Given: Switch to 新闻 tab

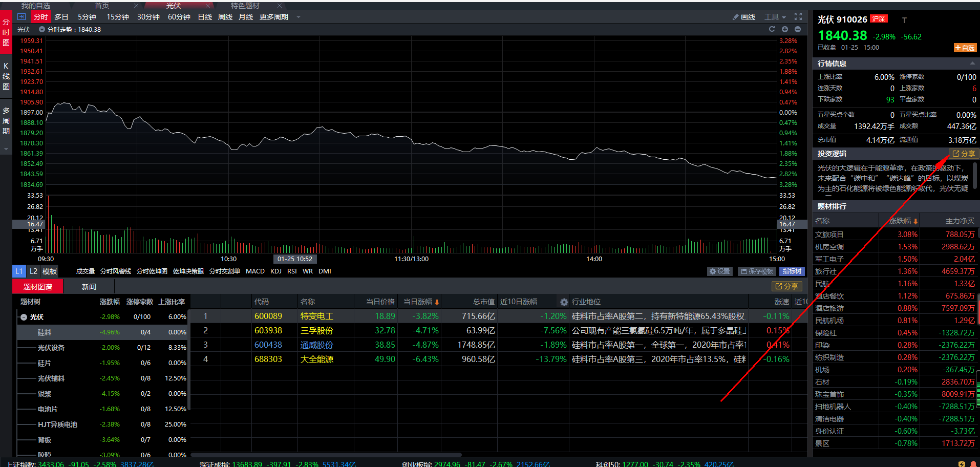Looking at the screenshot, I should click(89, 287).
